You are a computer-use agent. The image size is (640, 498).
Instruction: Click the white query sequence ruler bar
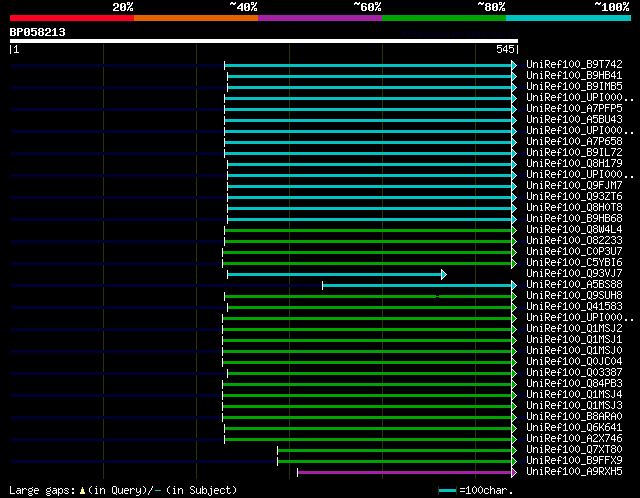pos(263,41)
